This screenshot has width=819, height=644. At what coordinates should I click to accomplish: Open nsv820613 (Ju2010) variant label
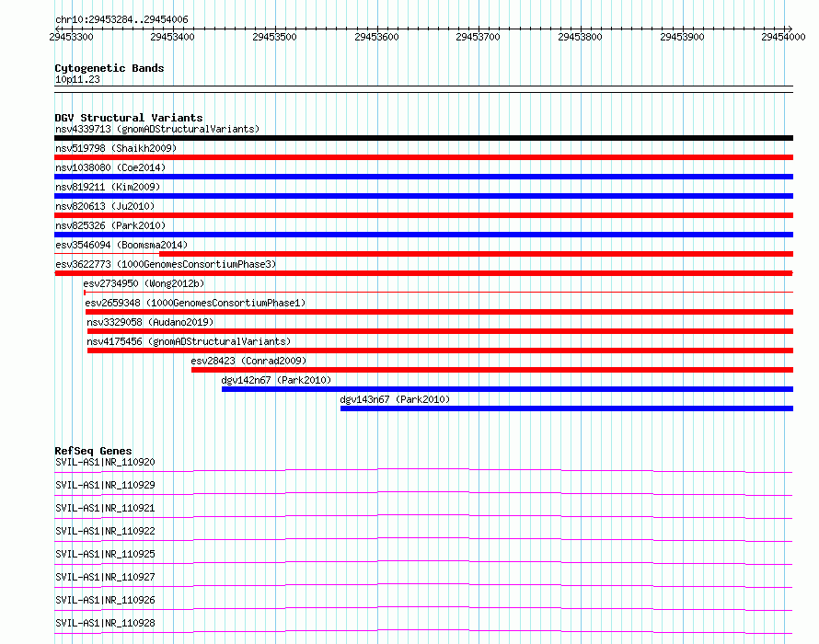coord(105,206)
